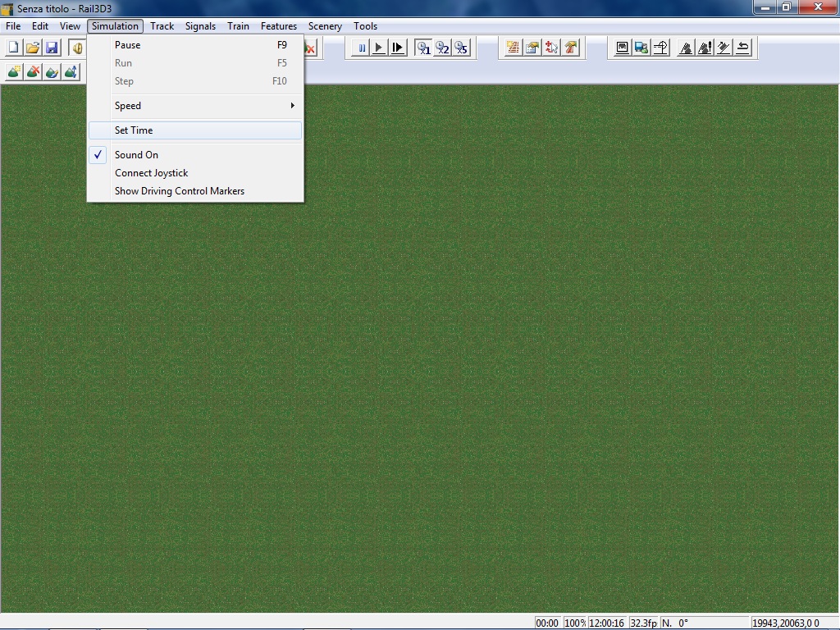
Task: Click the move track cursor icon
Action: (551, 48)
